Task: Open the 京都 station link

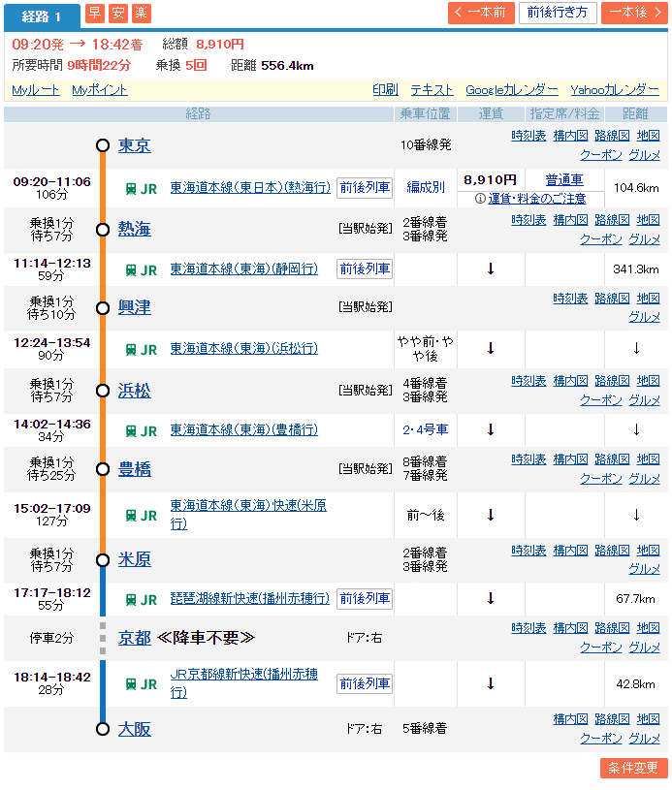Action: point(134,639)
